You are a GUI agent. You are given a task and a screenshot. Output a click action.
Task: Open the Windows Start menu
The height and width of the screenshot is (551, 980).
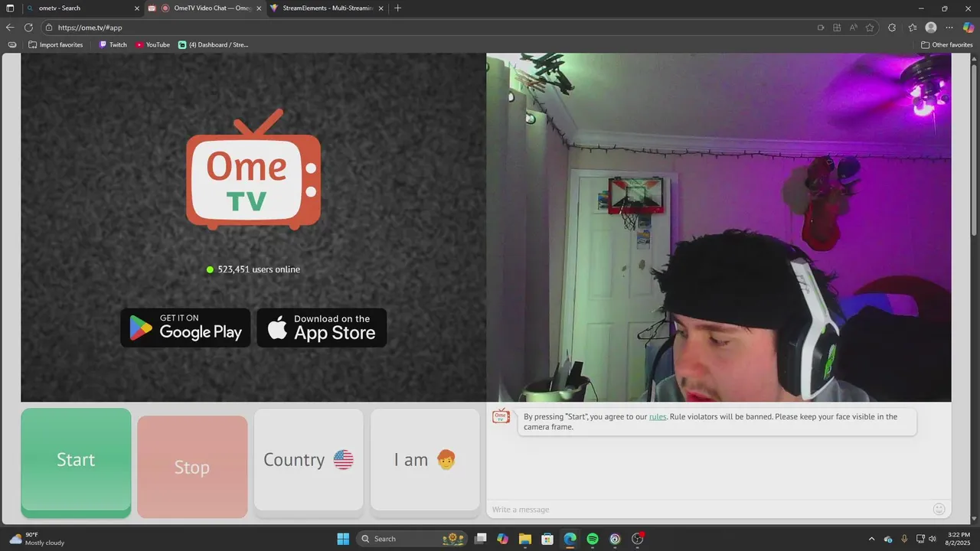click(343, 539)
